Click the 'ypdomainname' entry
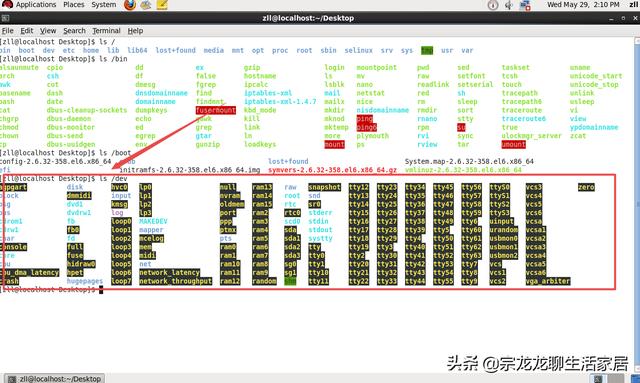 [594, 127]
